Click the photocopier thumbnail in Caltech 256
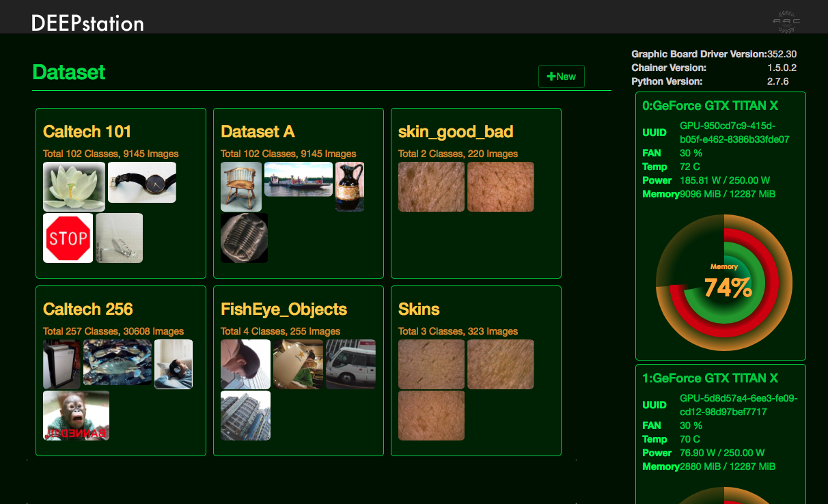The image size is (828, 504). [x=61, y=364]
